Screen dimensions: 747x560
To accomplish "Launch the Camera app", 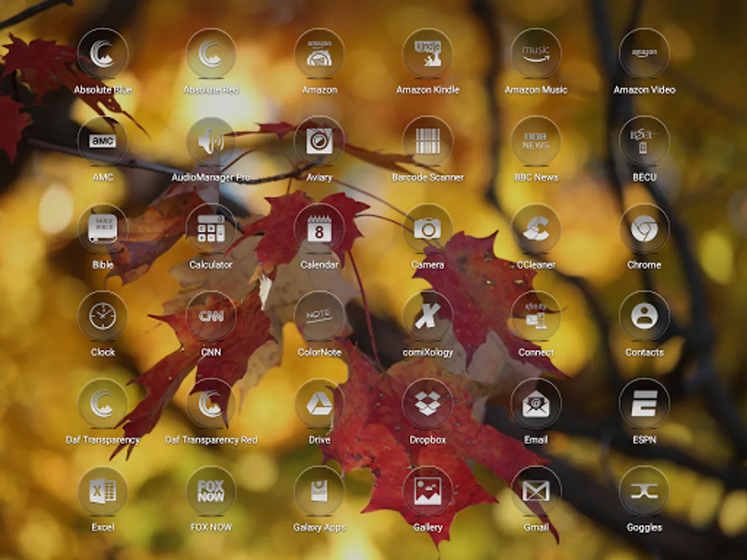I will 428,228.
